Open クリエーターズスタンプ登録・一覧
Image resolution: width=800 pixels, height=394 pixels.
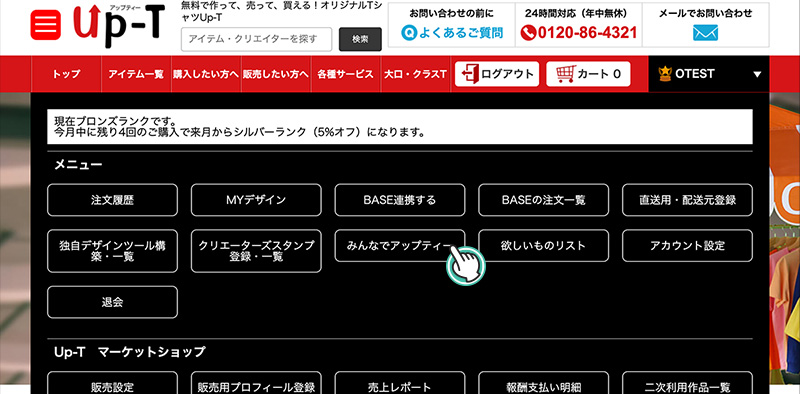[x=256, y=251]
